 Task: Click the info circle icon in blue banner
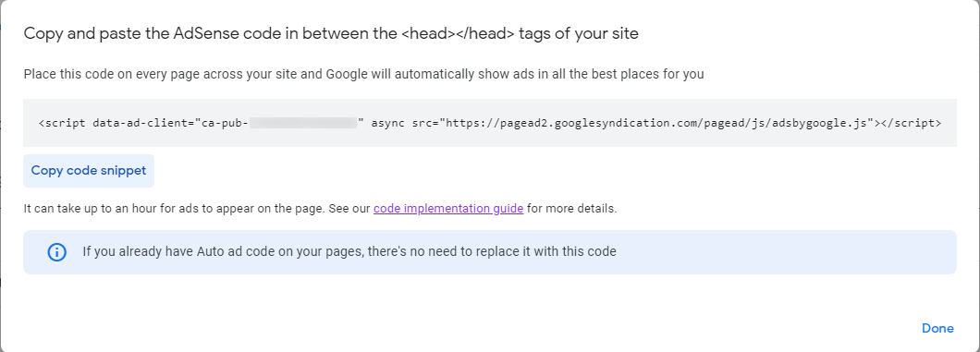[57, 252]
